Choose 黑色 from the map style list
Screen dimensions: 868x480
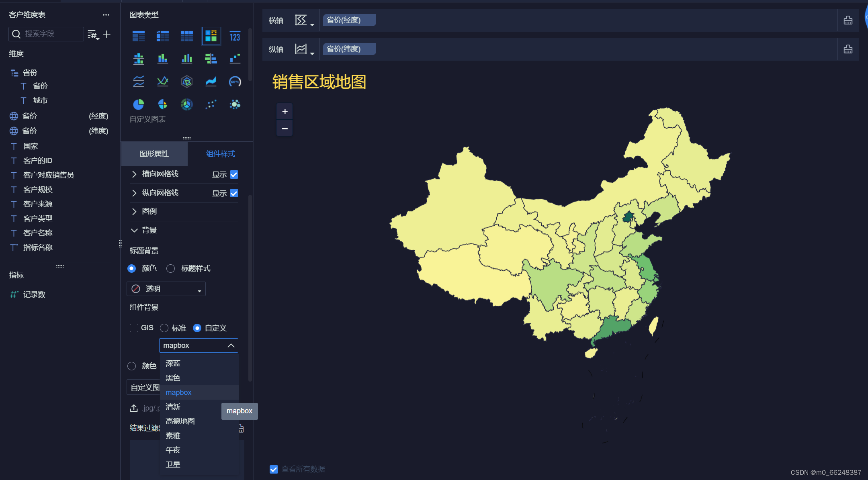pos(199,378)
